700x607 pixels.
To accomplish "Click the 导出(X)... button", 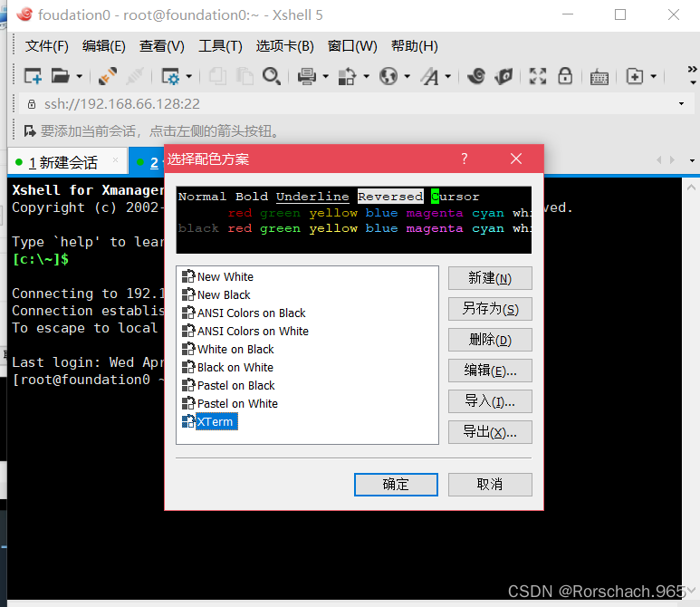I will (490, 432).
